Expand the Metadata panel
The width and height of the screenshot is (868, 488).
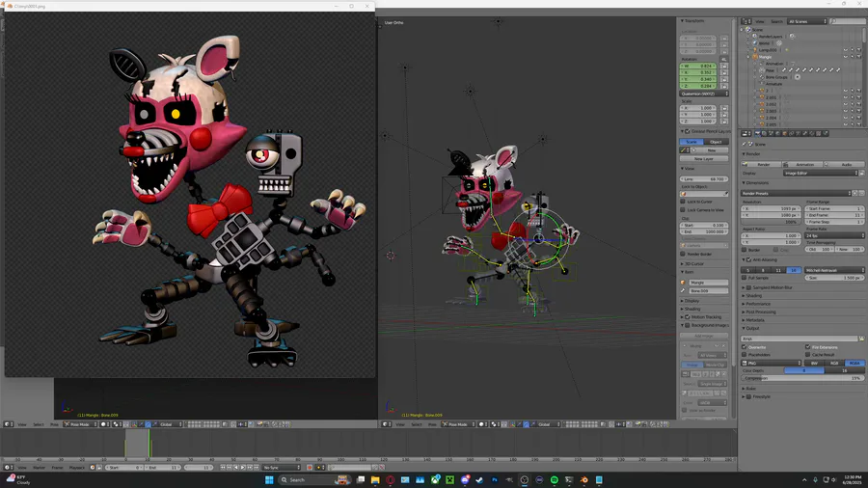[753, 320]
